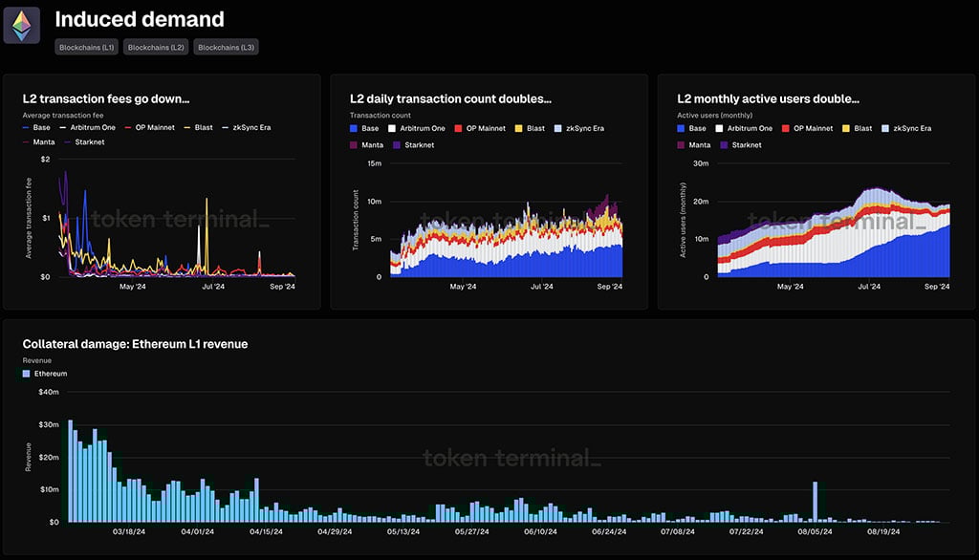Click the 07/08/24 axis label on revenue chart

click(678, 532)
